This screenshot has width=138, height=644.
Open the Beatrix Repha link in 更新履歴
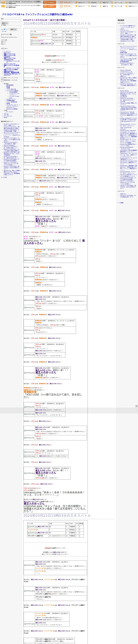coord(124,91)
